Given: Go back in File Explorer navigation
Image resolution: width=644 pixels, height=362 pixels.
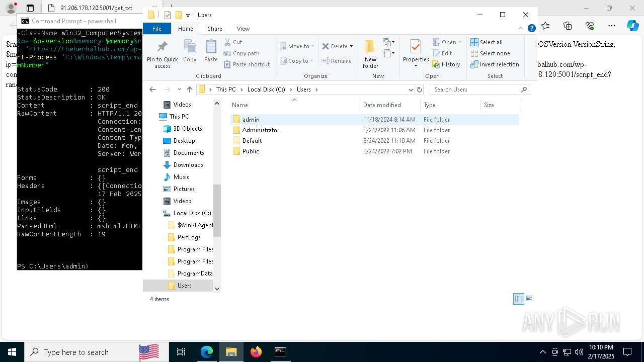Looking at the screenshot, I should tap(152, 89).
